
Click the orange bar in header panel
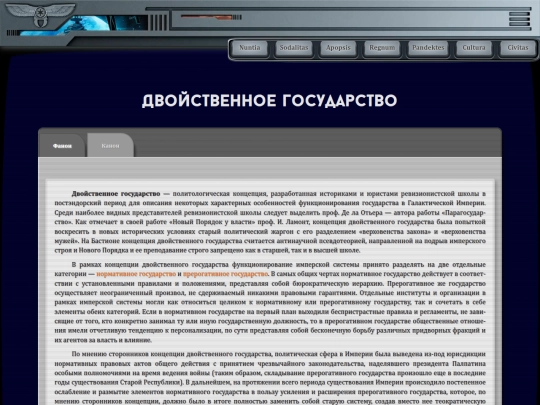207,17
